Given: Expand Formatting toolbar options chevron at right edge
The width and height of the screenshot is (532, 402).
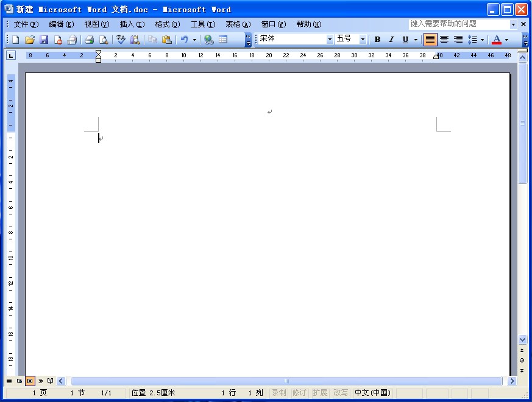Looking at the screenshot, I should [x=525, y=40].
